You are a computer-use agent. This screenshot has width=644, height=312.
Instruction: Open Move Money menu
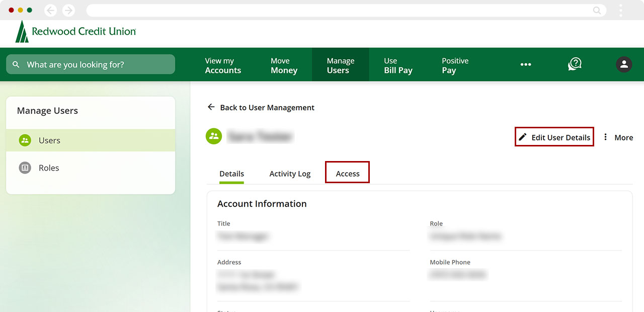coord(284,65)
